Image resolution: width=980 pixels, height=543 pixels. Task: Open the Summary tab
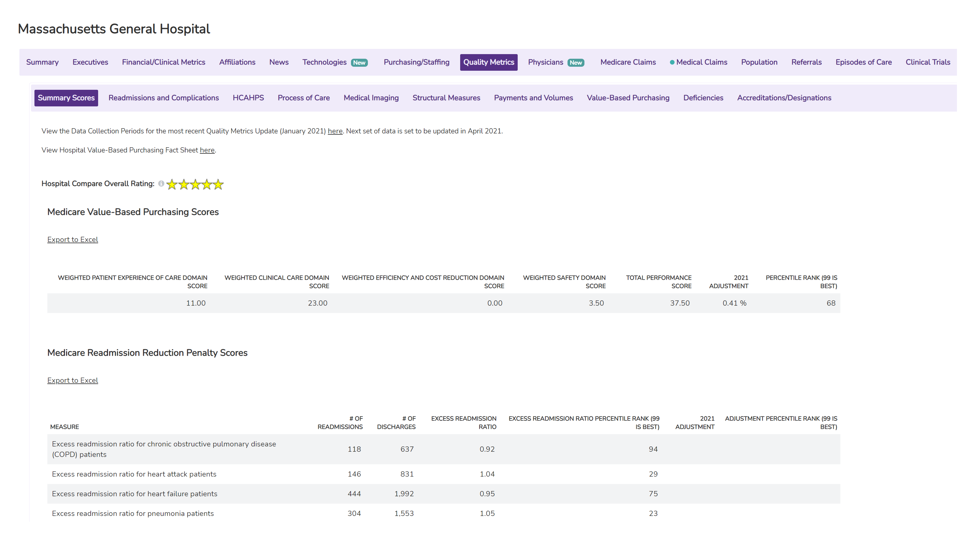click(x=42, y=62)
